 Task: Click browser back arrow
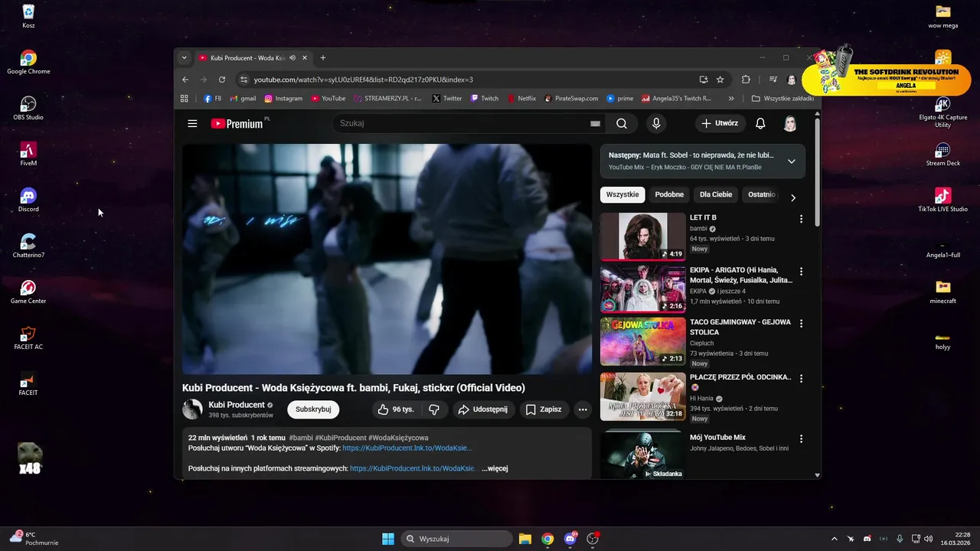pyautogui.click(x=185, y=80)
